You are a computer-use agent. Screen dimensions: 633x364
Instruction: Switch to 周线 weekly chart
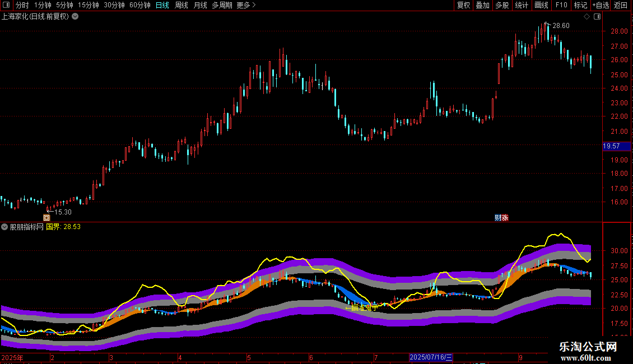(x=181, y=5)
